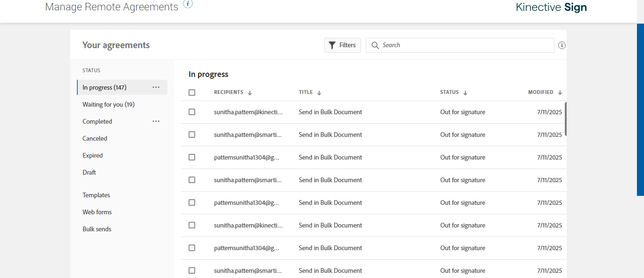Image resolution: width=644 pixels, height=278 pixels.
Task: Go to the Templates section
Action: click(x=96, y=195)
